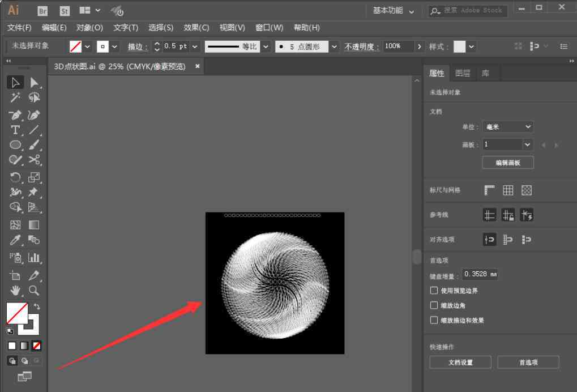577x392 pixels.
Task: Swap fill and stroke colors
Action: click(x=37, y=306)
